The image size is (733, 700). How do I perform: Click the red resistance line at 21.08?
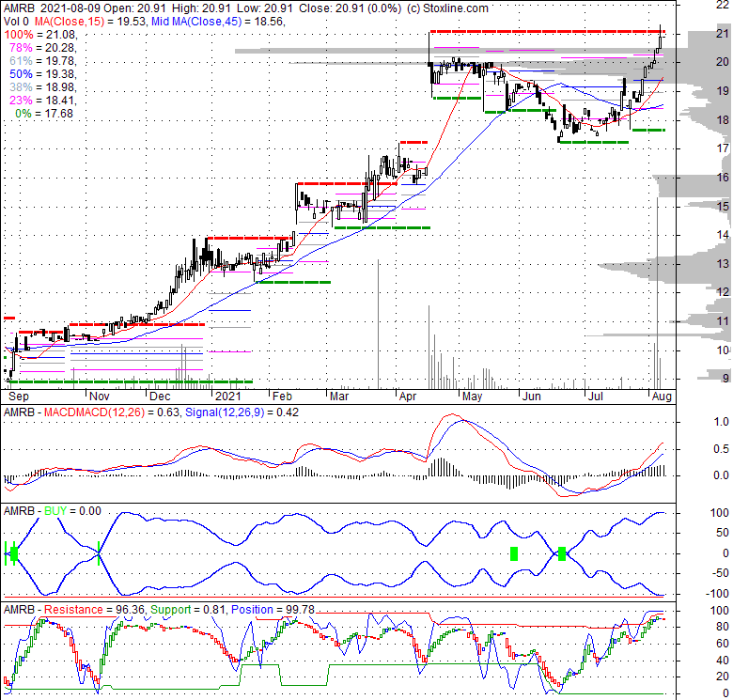point(547,31)
